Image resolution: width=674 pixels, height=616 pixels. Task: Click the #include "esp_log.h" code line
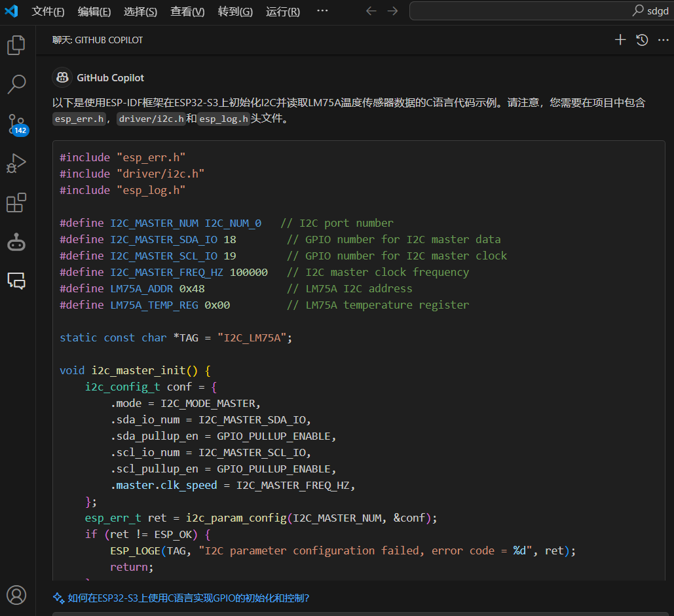click(122, 190)
